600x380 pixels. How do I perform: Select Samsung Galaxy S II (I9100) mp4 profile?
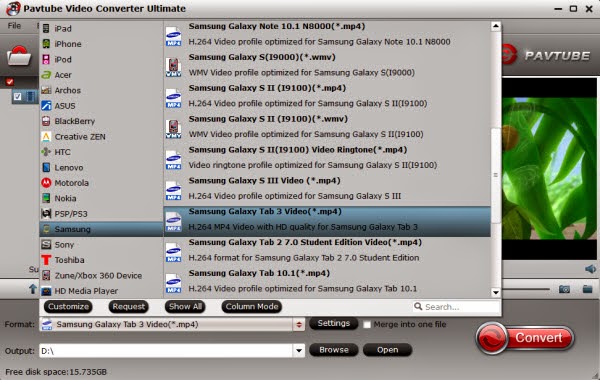(x=327, y=96)
